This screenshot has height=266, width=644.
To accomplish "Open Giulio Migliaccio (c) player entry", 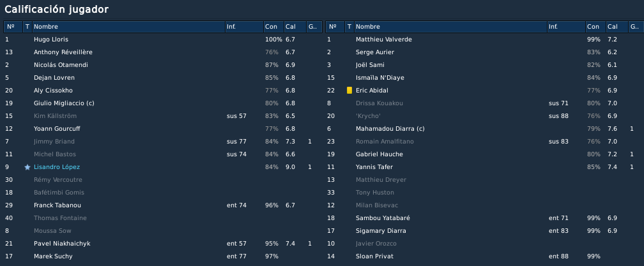I will (64, 103).
